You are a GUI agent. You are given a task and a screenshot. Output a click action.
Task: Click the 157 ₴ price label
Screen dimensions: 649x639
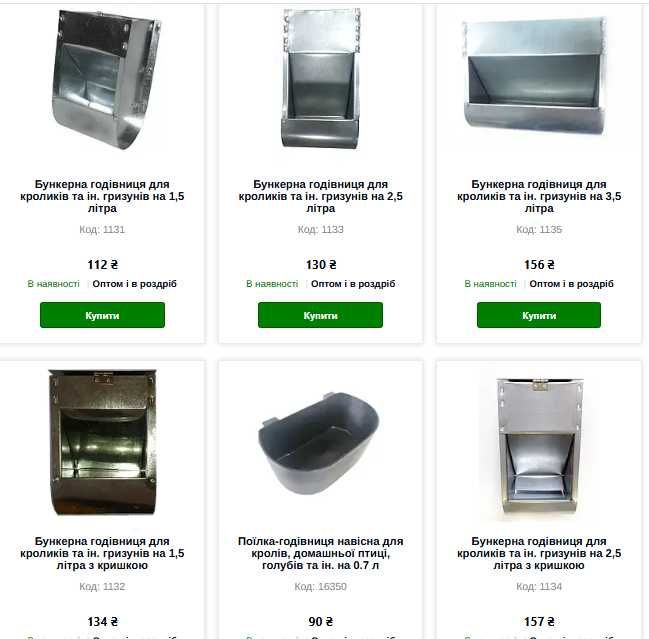[539, 622]
